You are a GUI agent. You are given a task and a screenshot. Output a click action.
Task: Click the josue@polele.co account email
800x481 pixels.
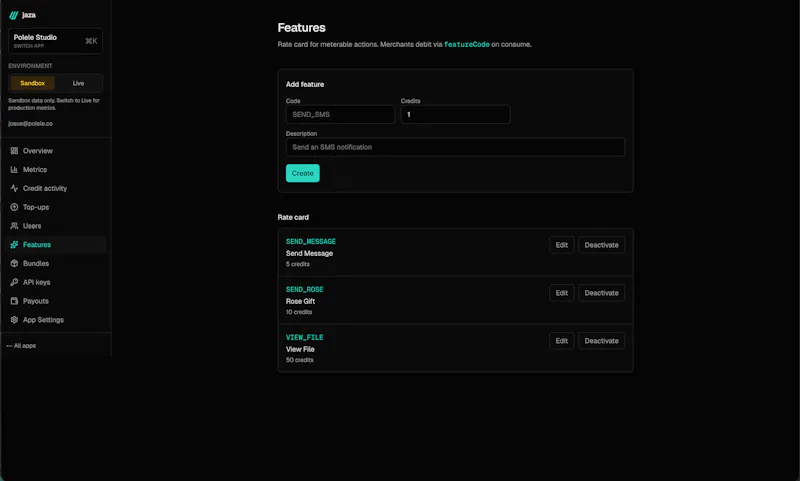point(30,123)
